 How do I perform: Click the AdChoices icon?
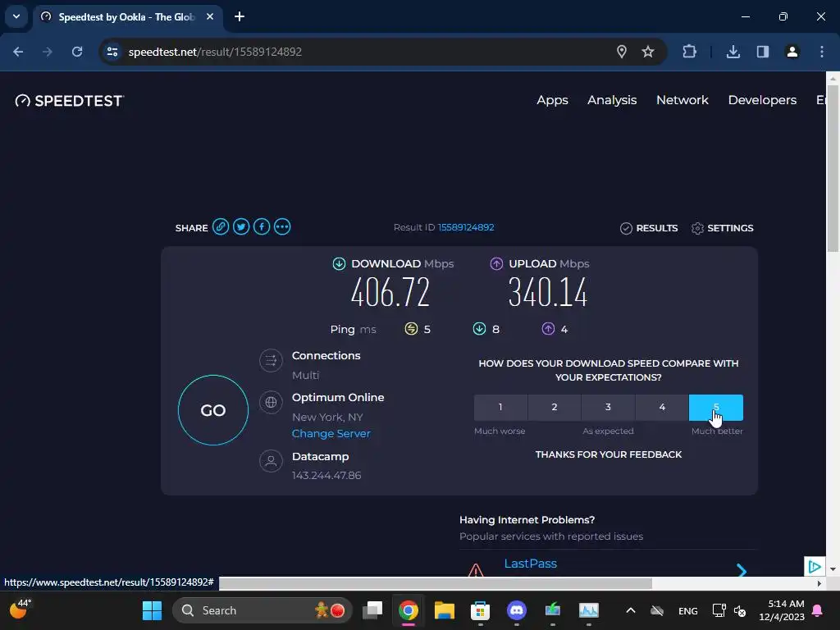click(815, 566)
